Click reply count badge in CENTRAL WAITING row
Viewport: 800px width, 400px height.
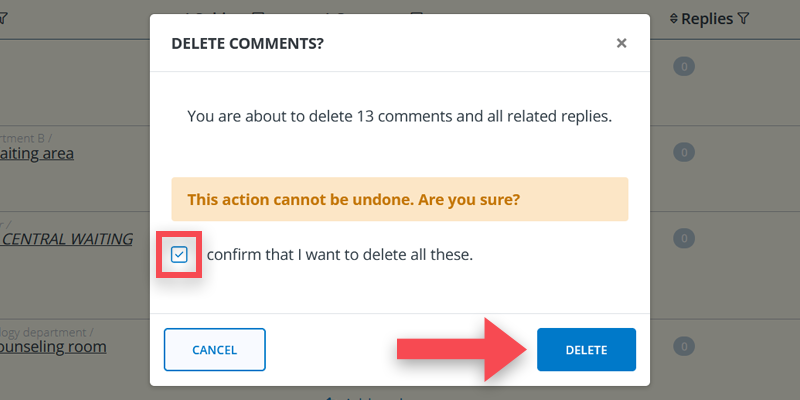pyautogui.click(x=683, y=238)
